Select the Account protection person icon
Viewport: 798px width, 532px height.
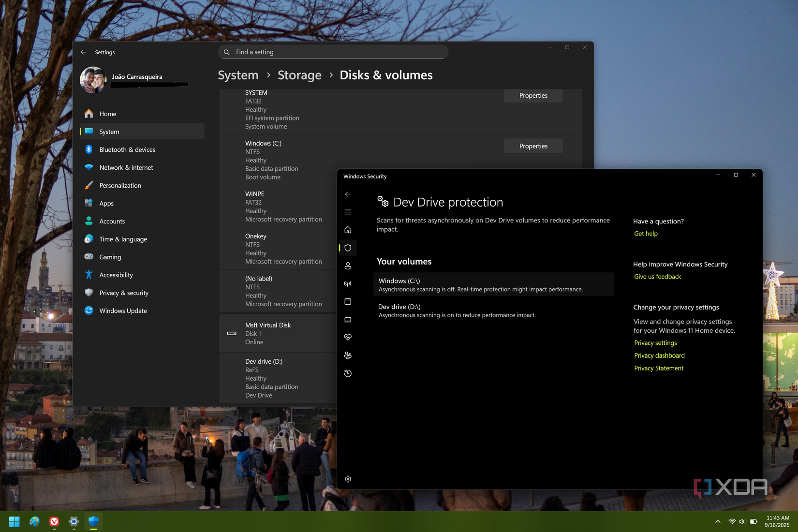pos(347,266)
